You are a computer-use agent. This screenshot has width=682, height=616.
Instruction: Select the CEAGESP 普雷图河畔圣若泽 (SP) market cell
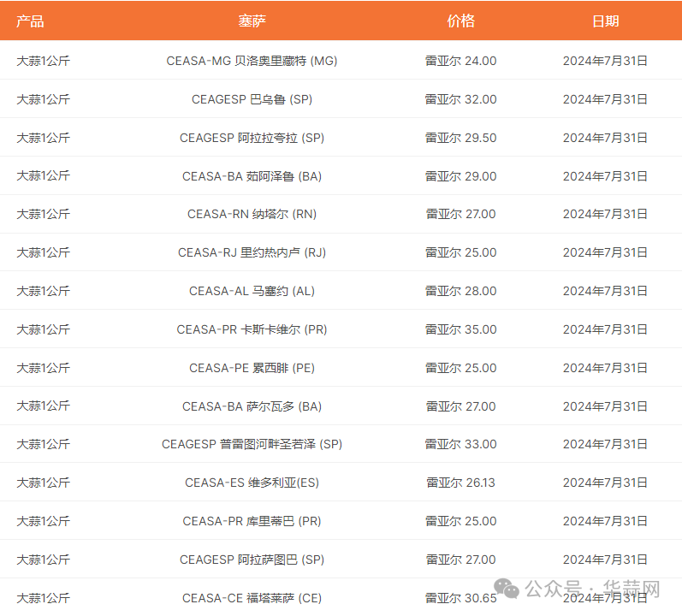click(252, 444)
